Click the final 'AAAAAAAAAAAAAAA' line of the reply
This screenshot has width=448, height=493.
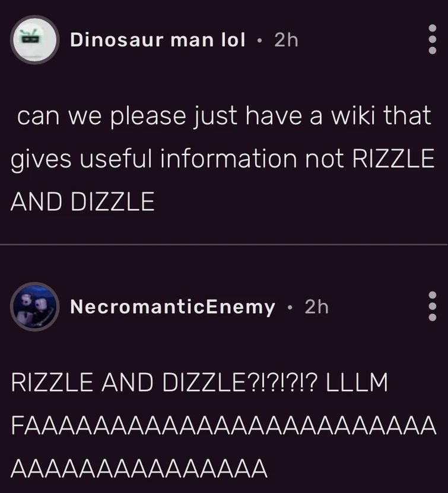click(x=139, y=468)
